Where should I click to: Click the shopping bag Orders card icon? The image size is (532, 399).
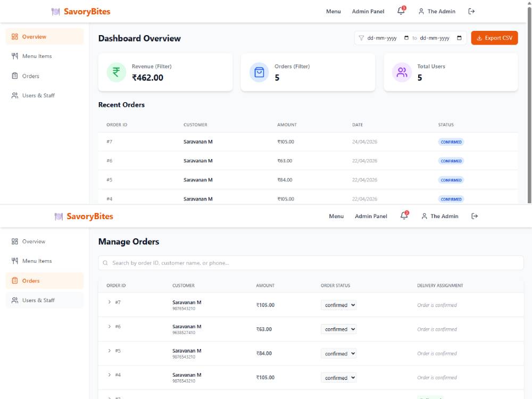click(259, 72)
